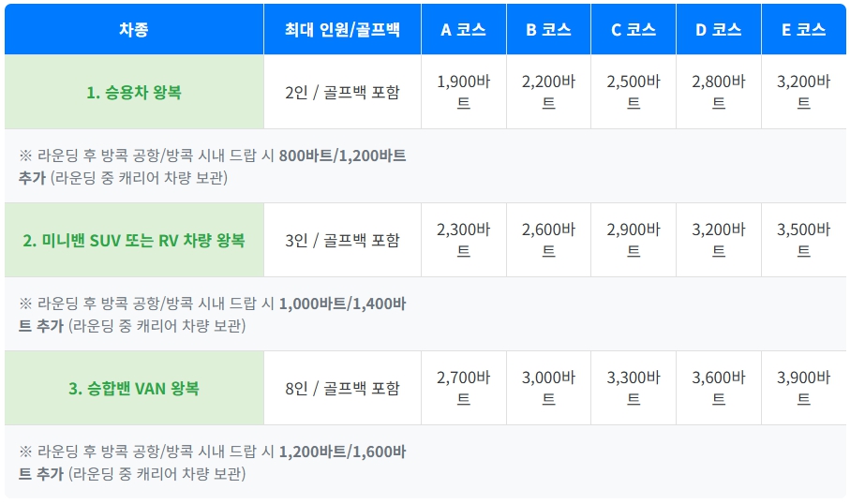
Task: Click the A 코스 column header
Action: [464, 29]
